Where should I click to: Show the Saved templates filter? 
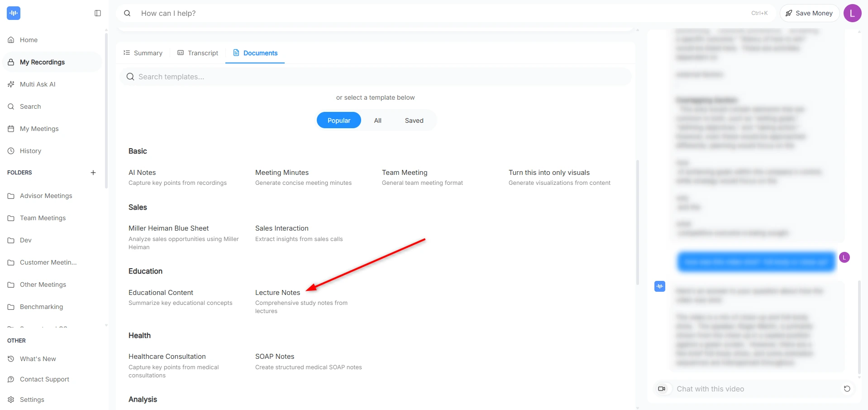click(414, 121)
